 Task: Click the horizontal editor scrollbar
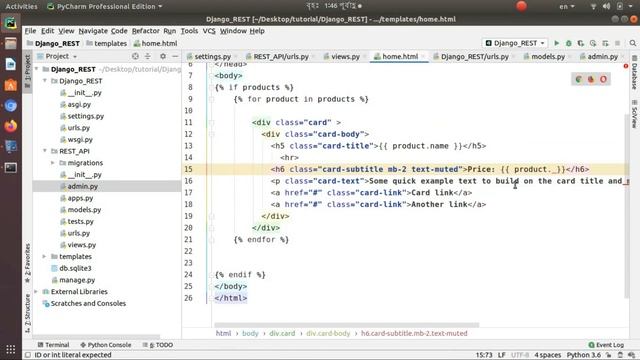tap(346, 325)
